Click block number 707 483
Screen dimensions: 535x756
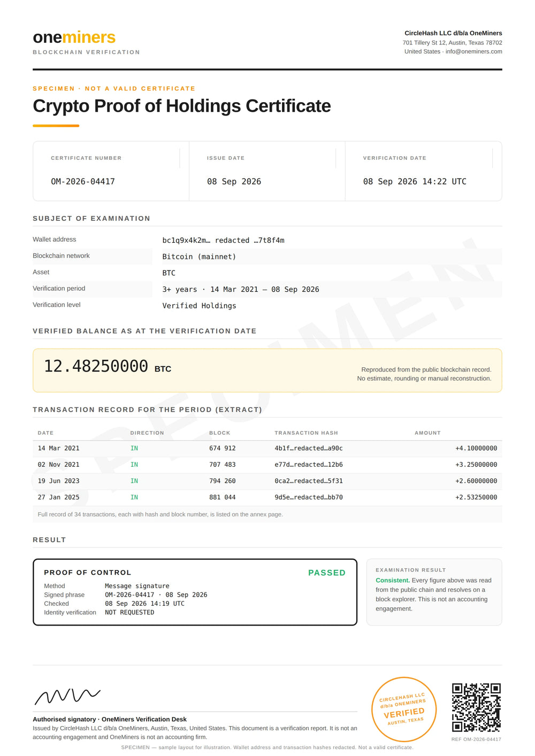(x=222, y=465)
